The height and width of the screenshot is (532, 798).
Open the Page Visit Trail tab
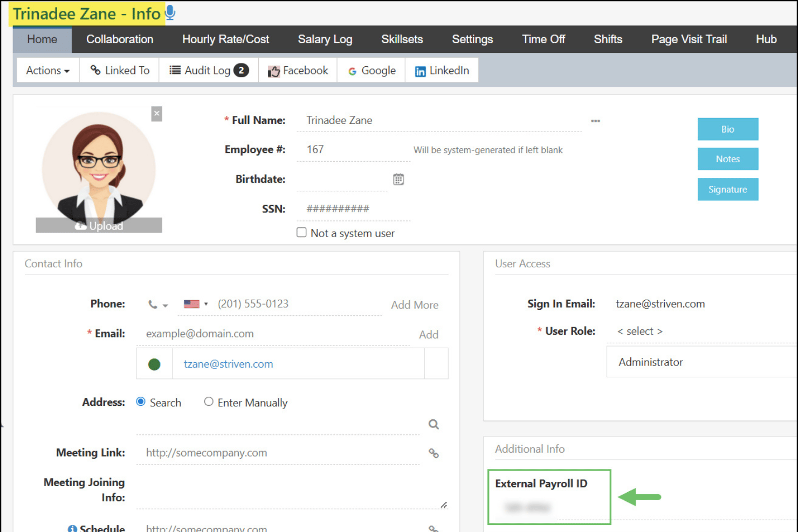click(x=689, y=39)
